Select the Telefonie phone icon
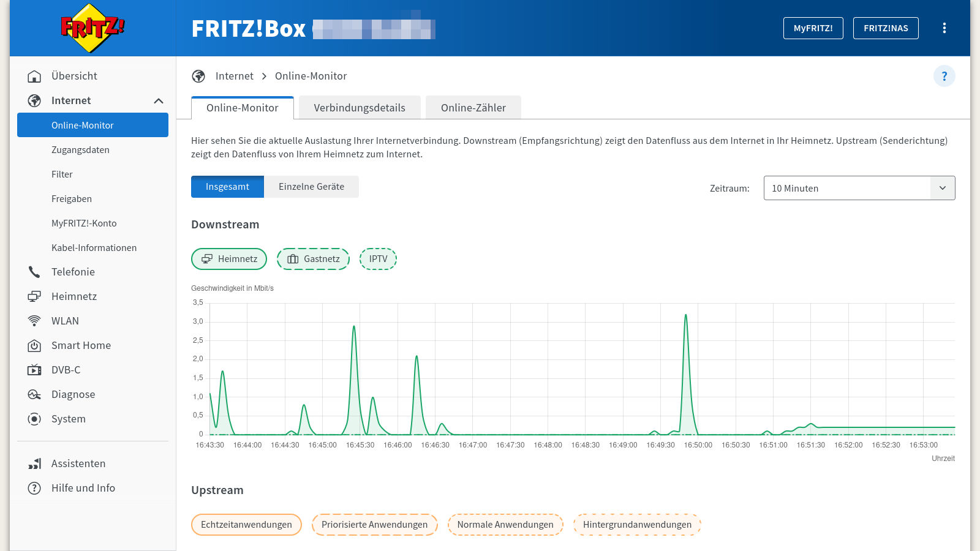 35,272
